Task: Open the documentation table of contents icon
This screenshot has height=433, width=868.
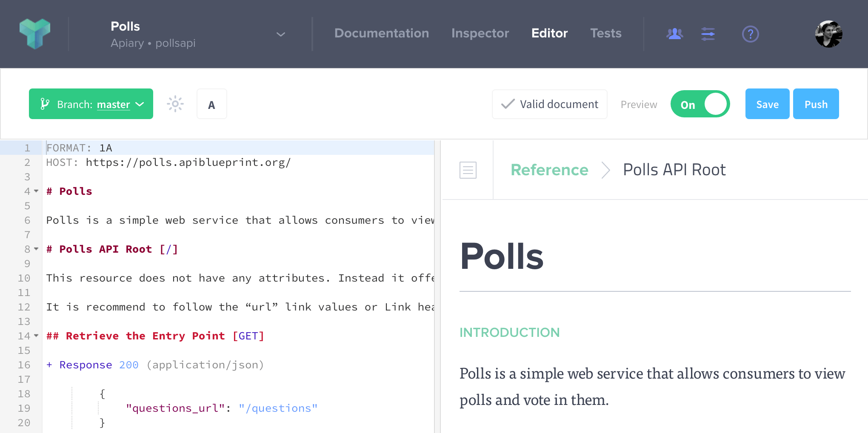Action: pos(468,170)
